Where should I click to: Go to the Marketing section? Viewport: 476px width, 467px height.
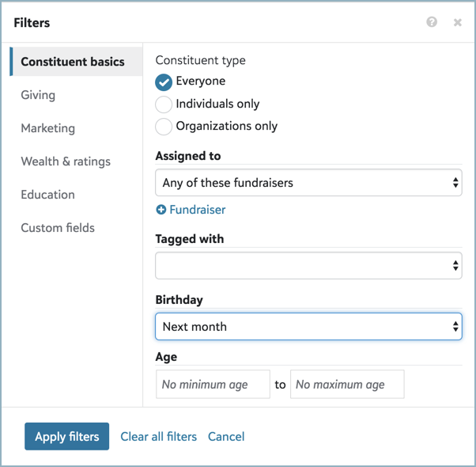click(48, 128)
